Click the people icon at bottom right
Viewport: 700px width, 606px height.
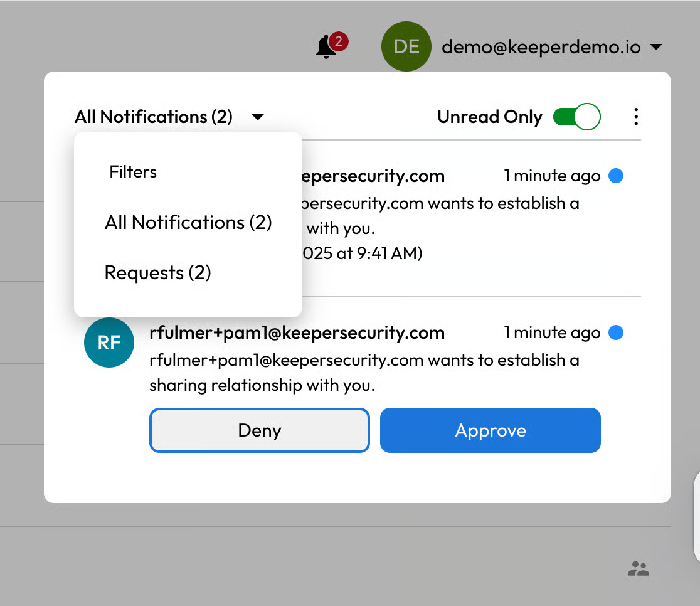click(x=639, y=569)
